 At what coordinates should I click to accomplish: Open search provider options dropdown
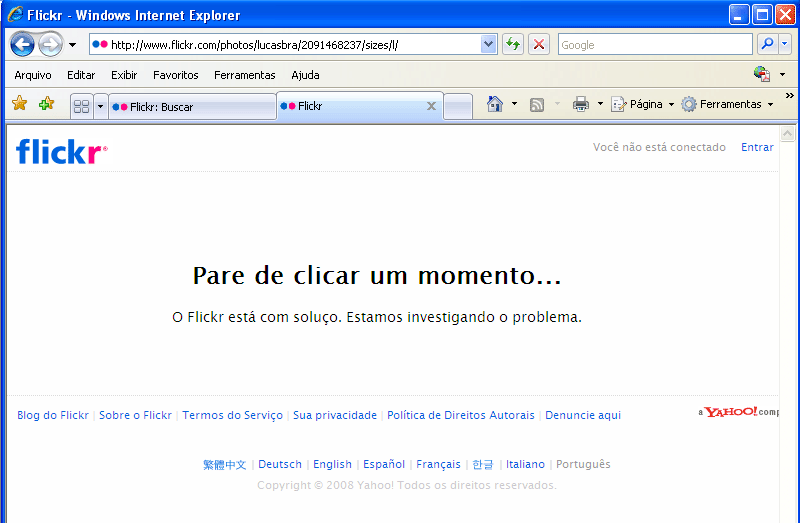[x=785, y=44]
